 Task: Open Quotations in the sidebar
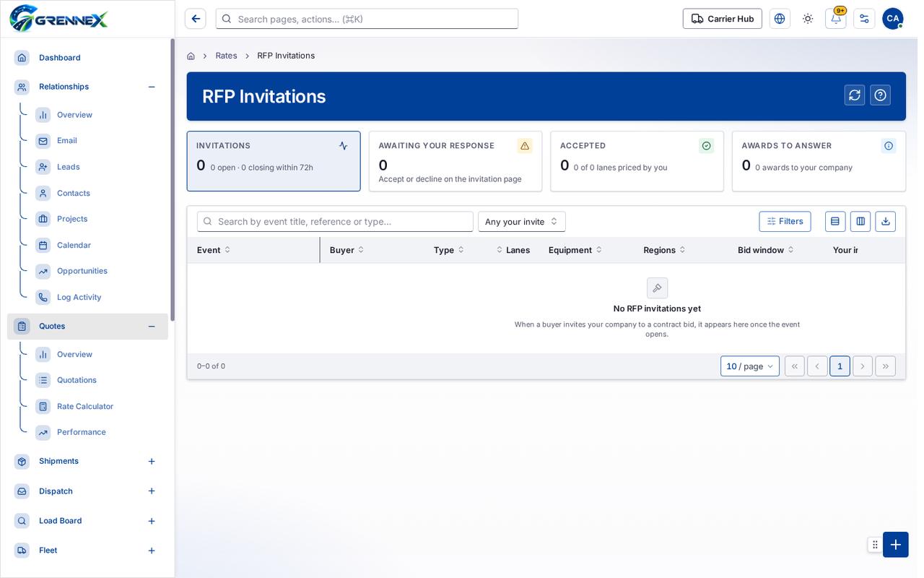pos(77,381)
